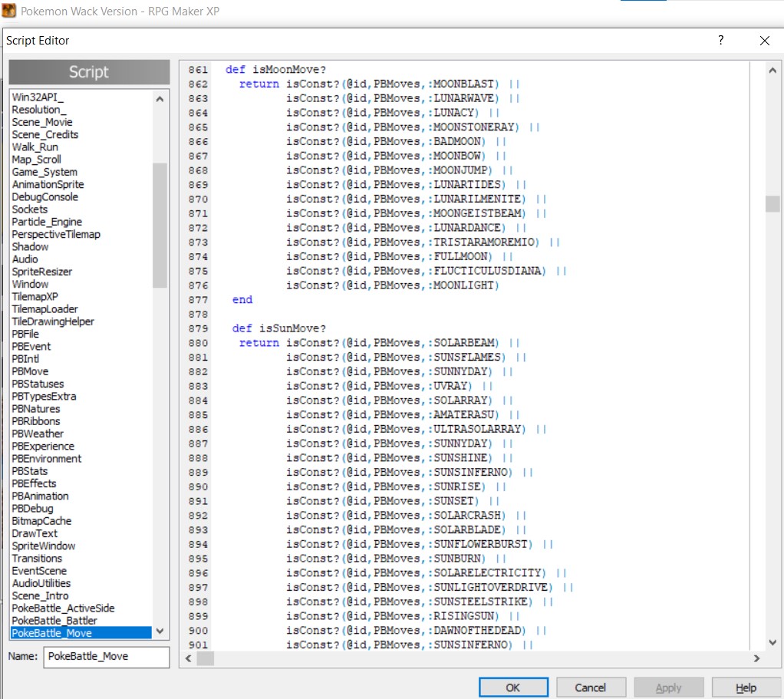The image size is (784, 699).
Task: Select the PokeBattle_Battler script
Action: tap(54, 620)
